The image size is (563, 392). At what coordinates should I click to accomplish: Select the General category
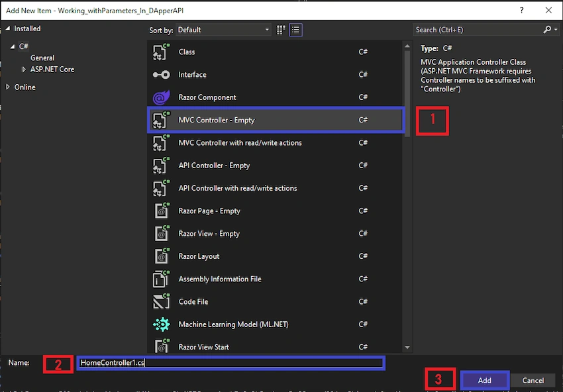[x=42, y=58]
